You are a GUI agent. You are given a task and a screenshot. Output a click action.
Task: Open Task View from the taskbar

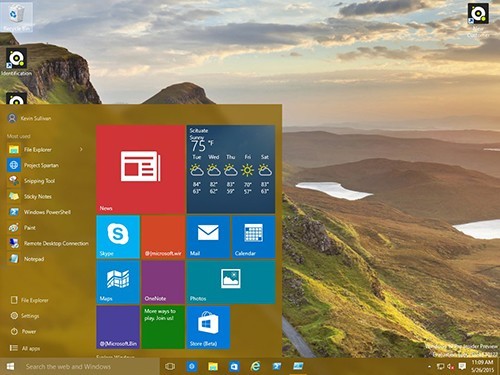coord(170,367)
